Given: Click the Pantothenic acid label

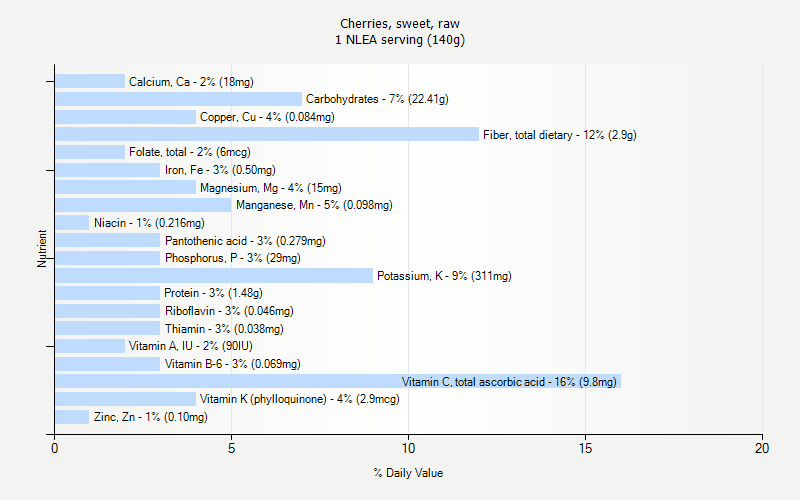Looking at the screenshot, I should [x=245, y=241].
